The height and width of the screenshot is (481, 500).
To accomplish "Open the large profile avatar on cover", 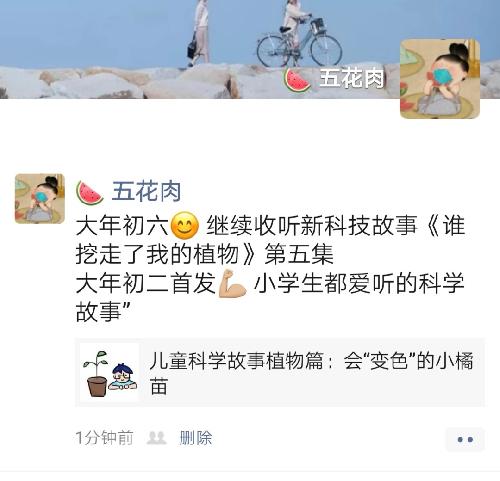I will pos(440,79).
